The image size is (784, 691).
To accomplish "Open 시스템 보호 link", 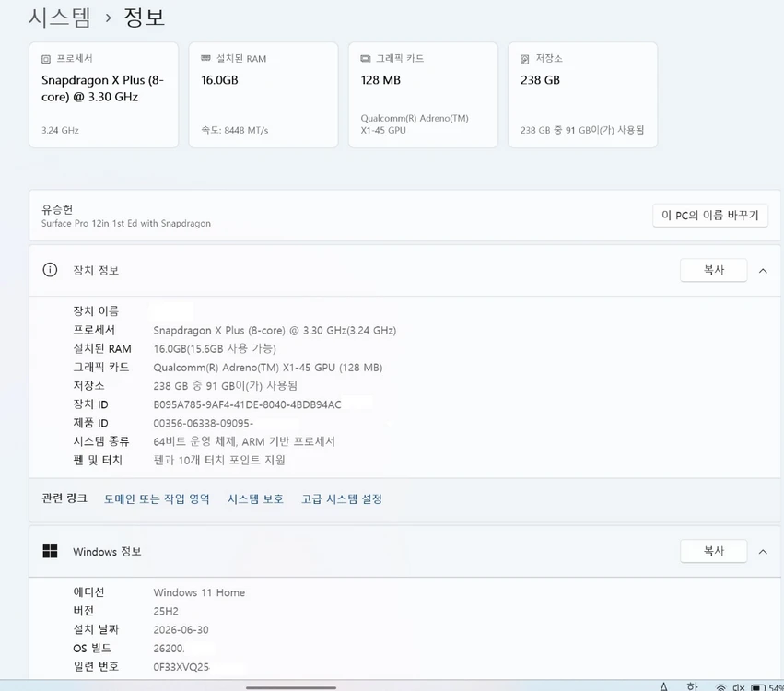I will [255, 498].
